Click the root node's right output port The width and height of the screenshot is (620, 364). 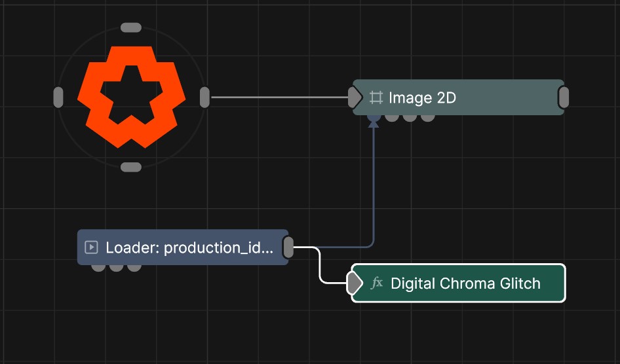[x=204, y=97]
